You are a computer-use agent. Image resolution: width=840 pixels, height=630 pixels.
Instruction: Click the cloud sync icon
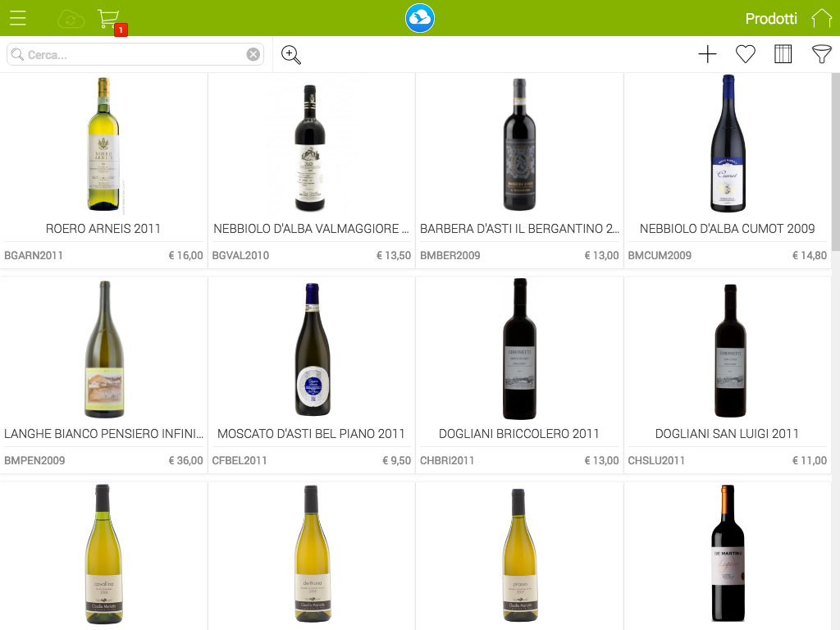point(71,20)
